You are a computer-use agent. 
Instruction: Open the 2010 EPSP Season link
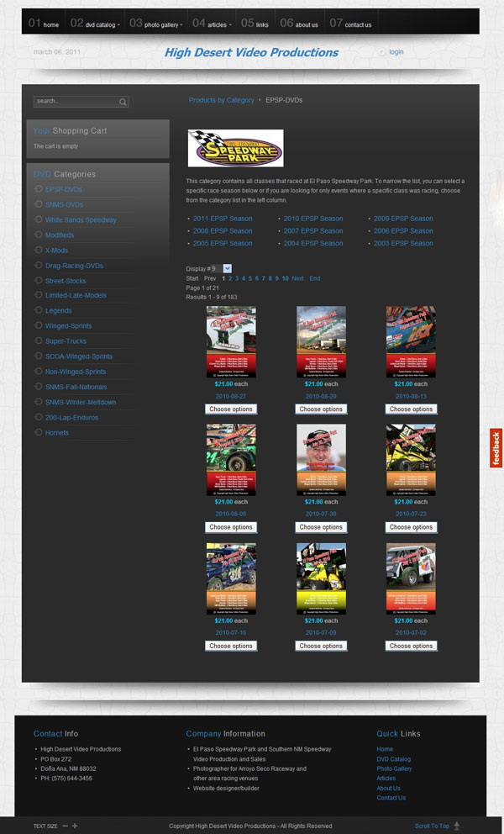pyautogui.click(x=312, y=219)
